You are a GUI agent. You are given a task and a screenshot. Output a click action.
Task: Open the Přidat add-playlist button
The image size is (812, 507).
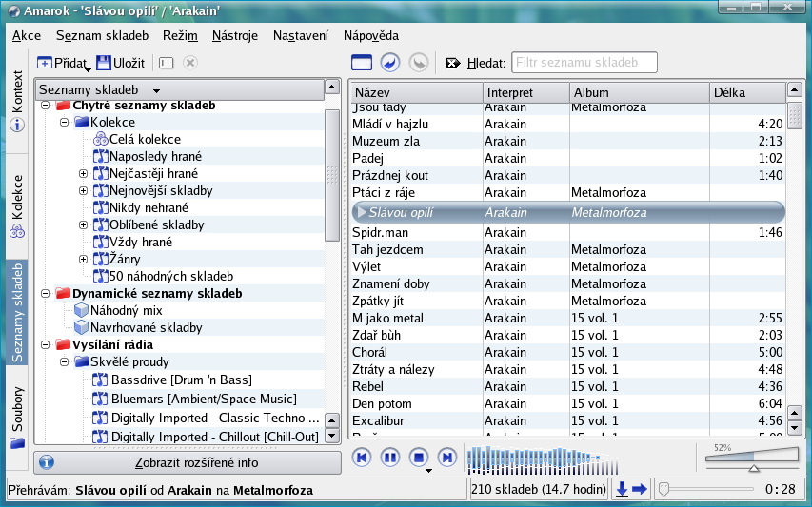pos(63,63)
